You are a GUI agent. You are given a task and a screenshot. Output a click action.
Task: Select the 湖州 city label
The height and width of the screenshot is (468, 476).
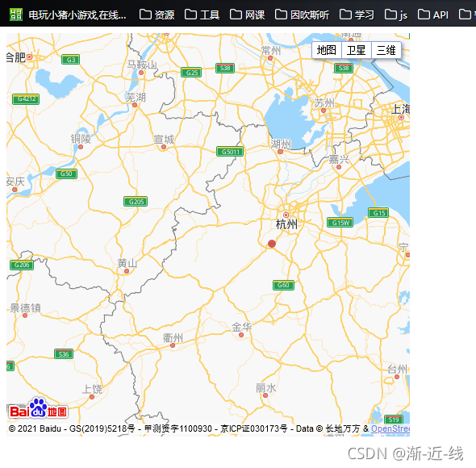coord(281,144)
